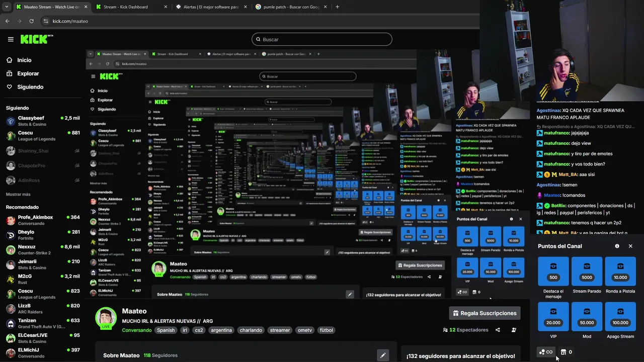Image resolution: width=644 pixels, height=362 pixels.
Task: Reload the page
Action: click(31, 21)
